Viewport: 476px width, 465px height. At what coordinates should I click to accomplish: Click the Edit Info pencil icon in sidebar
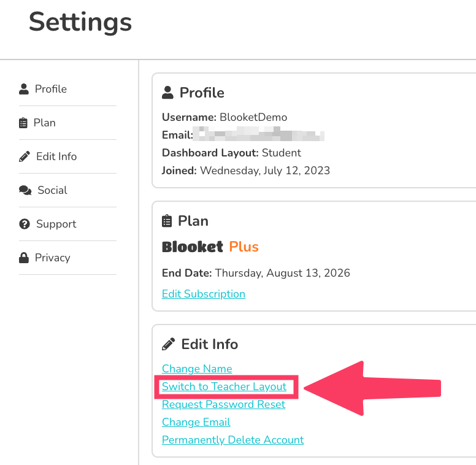click(25, 156)
